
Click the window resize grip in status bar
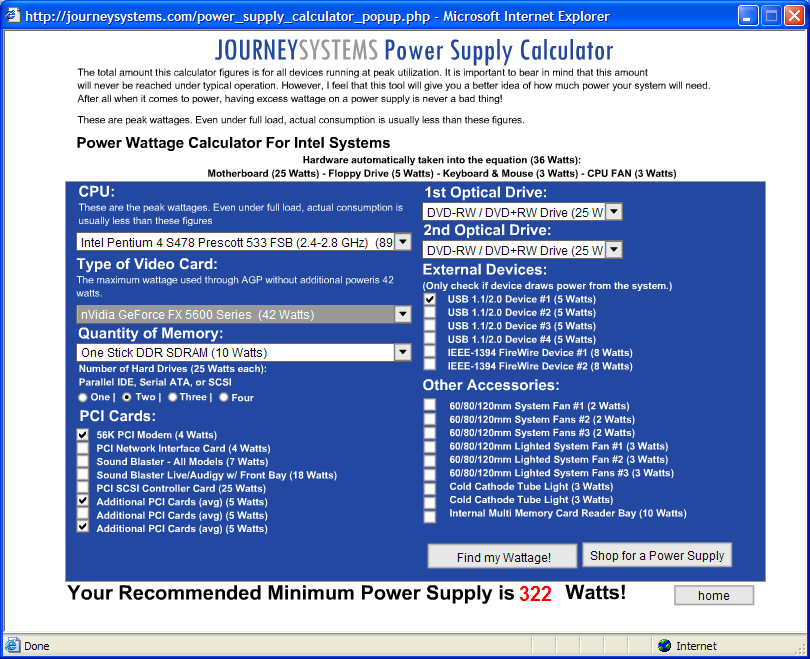(x=801, y=648)
